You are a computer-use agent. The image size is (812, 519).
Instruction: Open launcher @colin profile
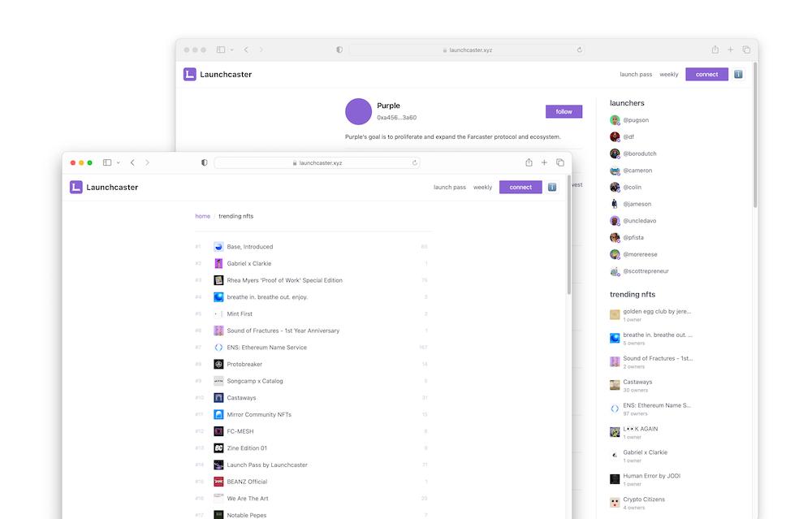coord(625,187)
